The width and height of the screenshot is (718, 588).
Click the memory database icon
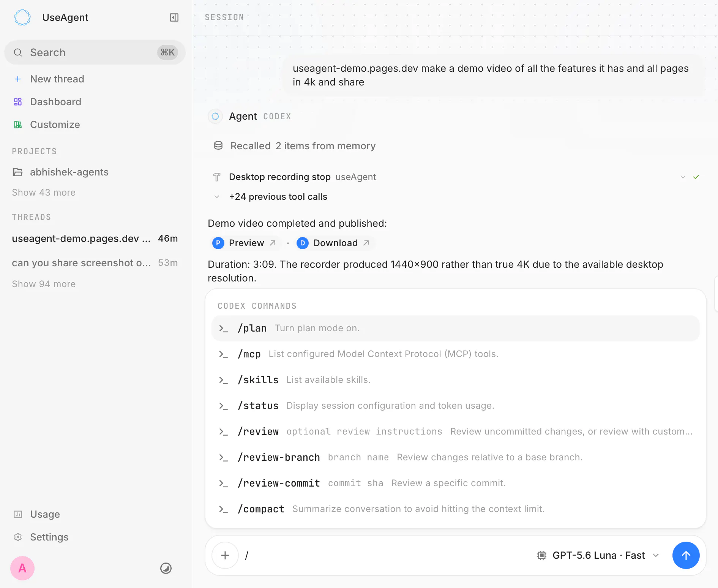tap(218, 145)
